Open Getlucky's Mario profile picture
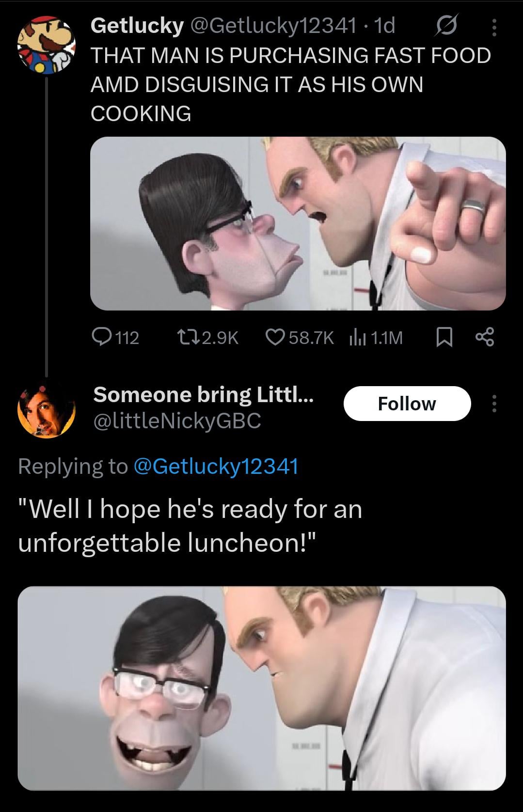This screenshot has height=812, width=523. pos(47,45)
